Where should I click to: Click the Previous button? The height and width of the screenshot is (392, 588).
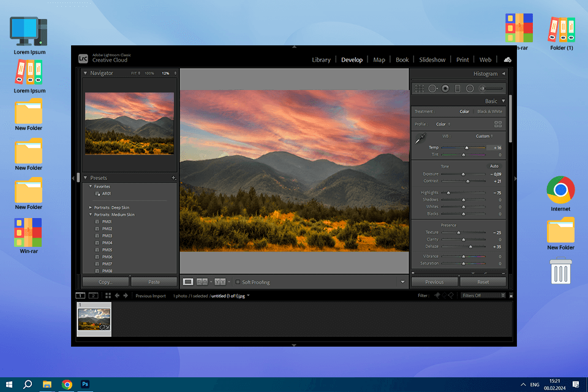(434, 282)
